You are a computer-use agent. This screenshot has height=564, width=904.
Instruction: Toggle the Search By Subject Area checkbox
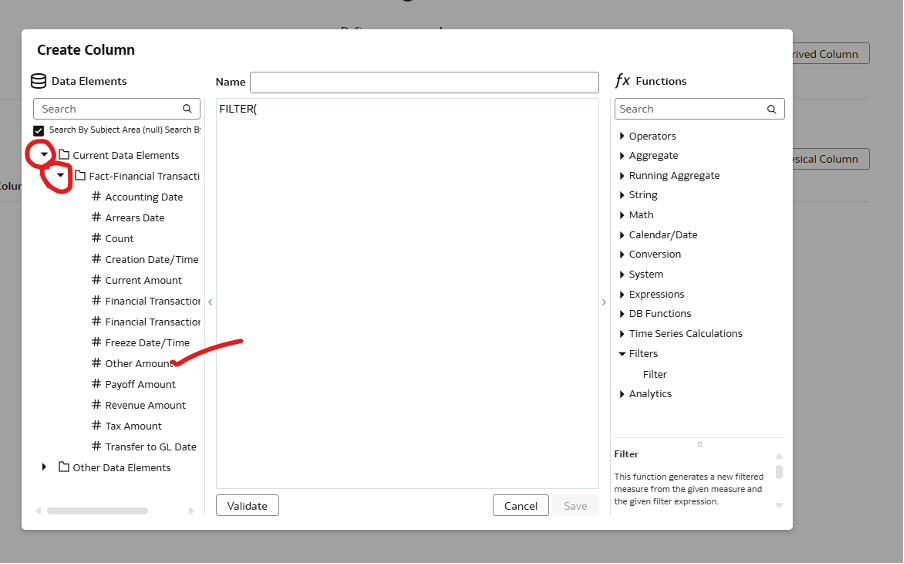click(x=39, y=131)
